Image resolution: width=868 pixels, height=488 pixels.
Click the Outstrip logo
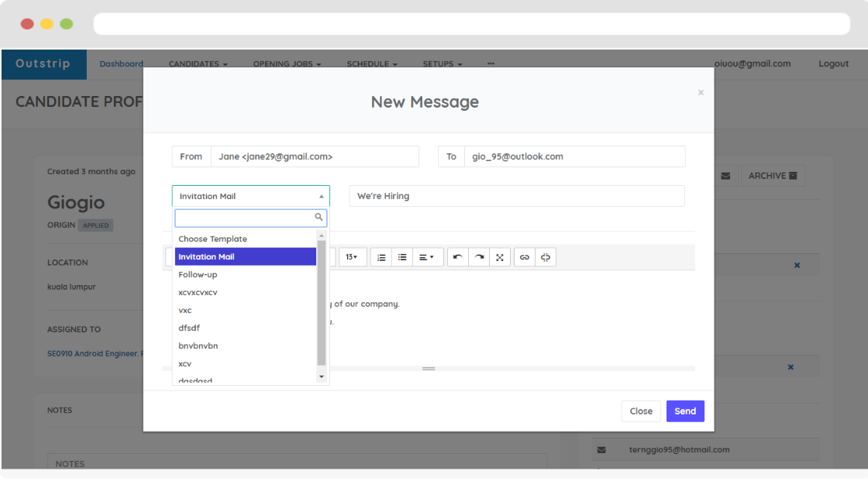(43, 64)
